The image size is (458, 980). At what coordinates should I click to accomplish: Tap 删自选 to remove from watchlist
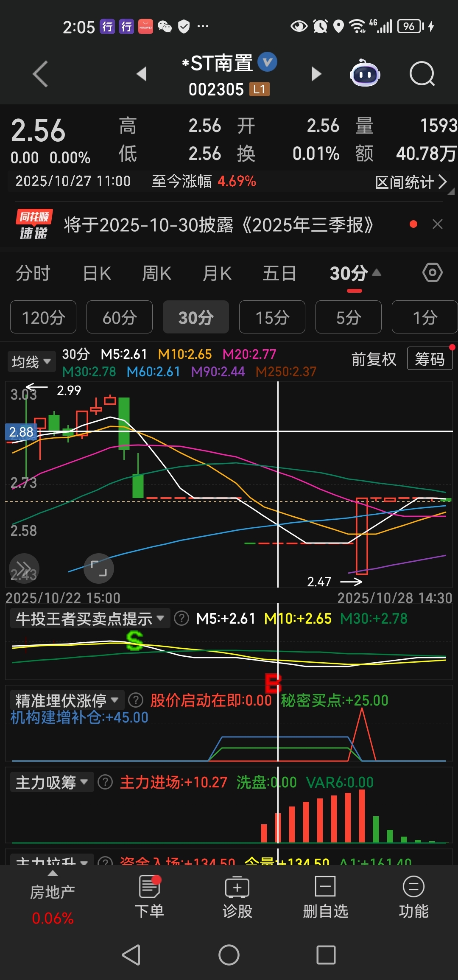325,896
